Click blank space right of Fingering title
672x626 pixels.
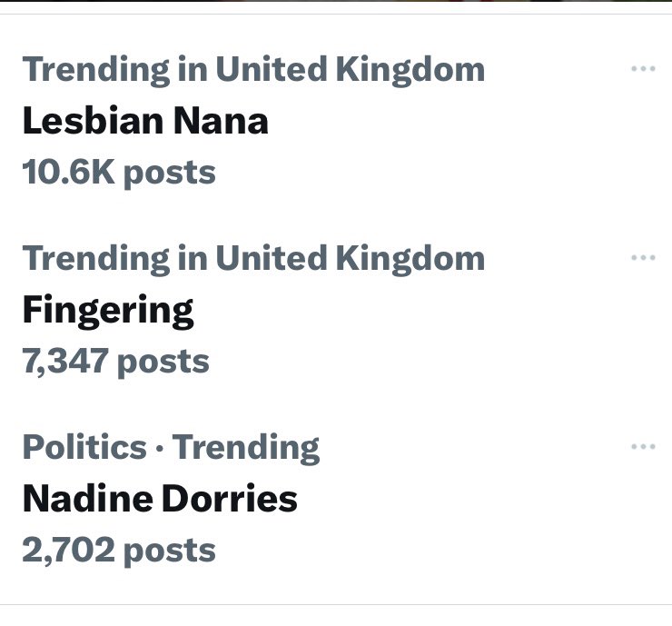pyautogui.click(x=407, y=311)
